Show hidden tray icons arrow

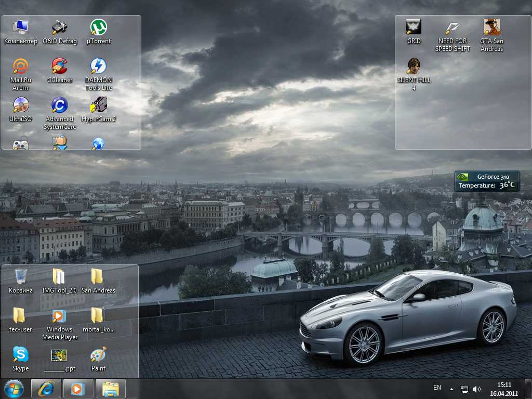coord(451,389)
